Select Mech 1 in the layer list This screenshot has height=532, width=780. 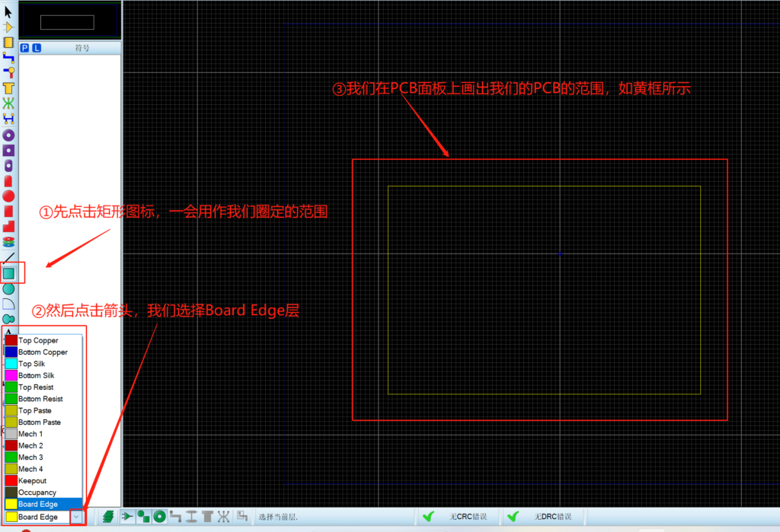[x=30, y=434]
